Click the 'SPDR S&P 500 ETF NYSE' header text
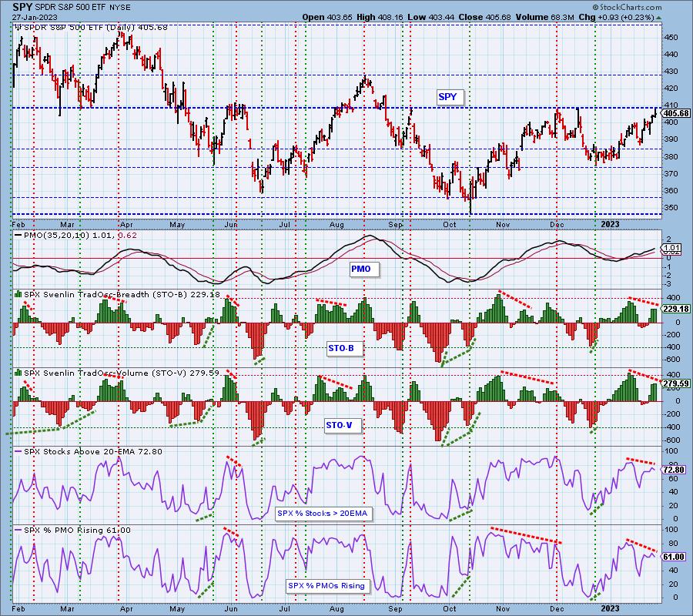Image resolution: width=693 pixels, height=616 pixels. [x=82, y=8]
